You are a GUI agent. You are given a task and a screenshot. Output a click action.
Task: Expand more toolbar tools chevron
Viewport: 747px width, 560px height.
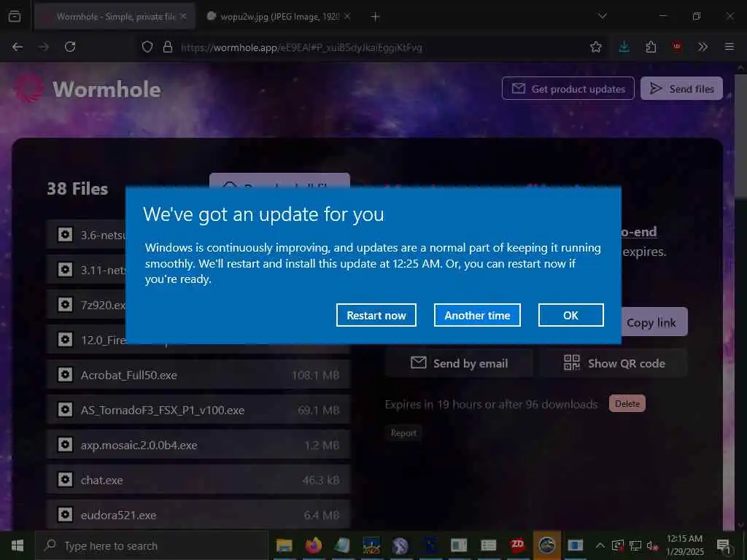coord(703,47)
